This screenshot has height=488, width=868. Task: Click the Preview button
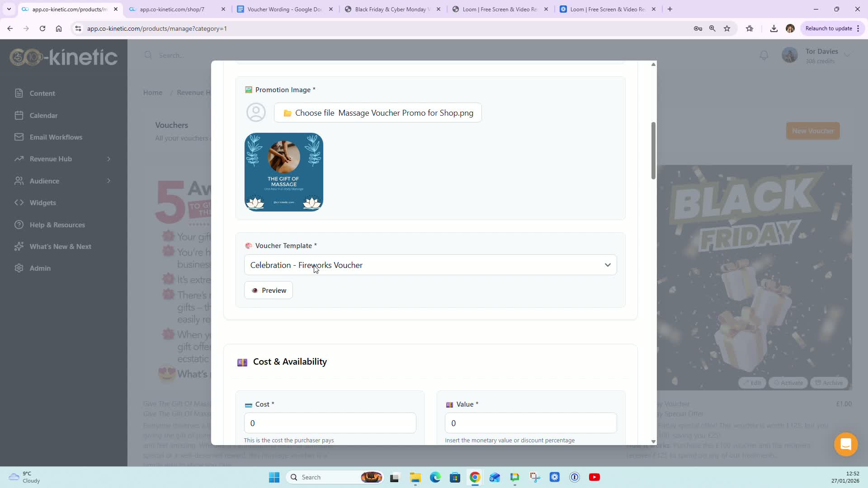tap(269, 291)
